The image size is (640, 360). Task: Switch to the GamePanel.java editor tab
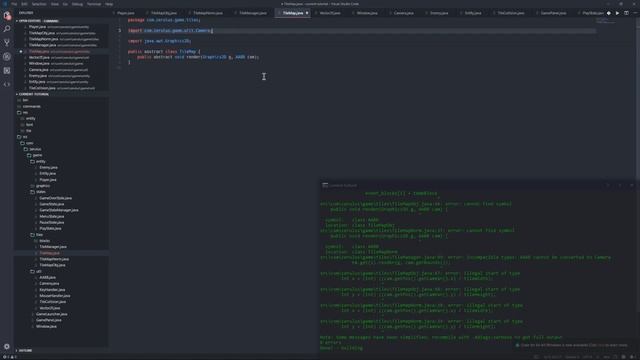coord(553,13)
